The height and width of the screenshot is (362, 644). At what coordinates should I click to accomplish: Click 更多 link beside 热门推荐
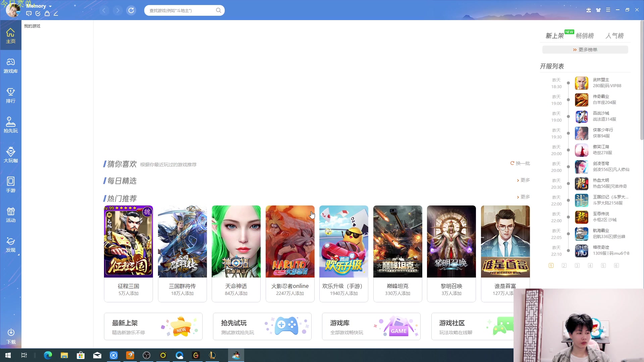click(524, 197)
